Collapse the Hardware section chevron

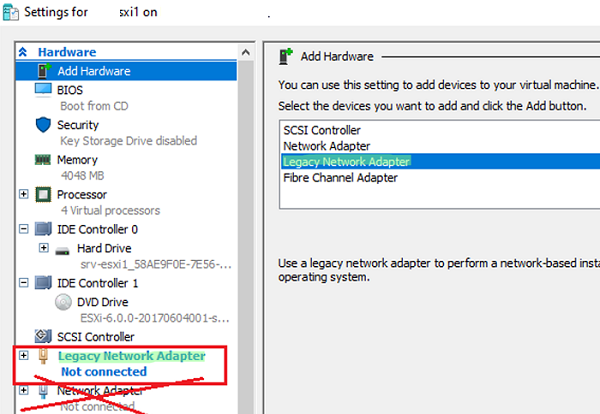tap(23, 52)
